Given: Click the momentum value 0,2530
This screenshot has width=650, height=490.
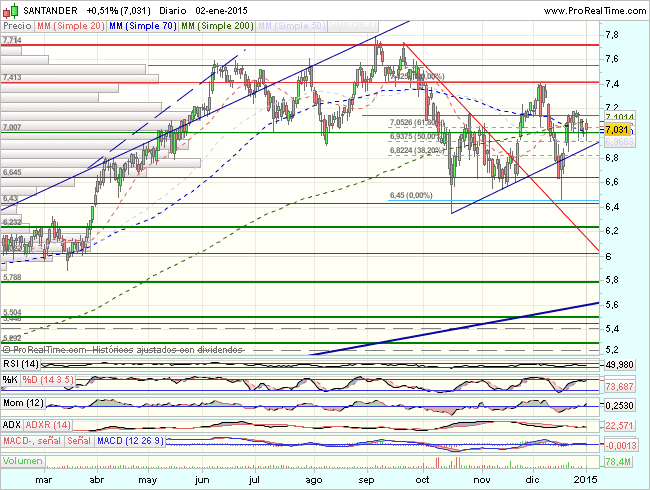Looking at the screenshot, I should 619,405.
